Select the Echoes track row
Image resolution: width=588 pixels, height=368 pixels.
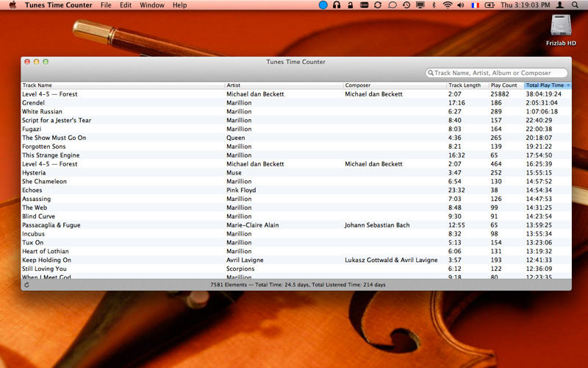coord(296,190)
